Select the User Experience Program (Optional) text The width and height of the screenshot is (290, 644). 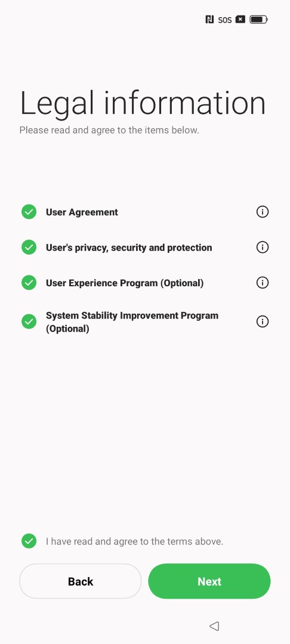pos(125,283)
